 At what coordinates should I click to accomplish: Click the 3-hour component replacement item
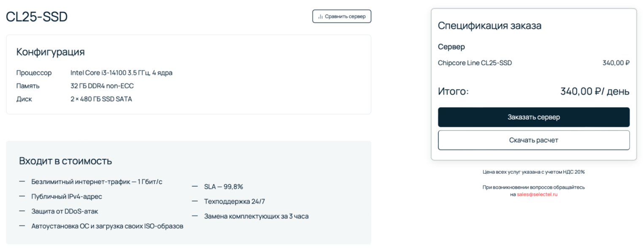pyautogui.click(x=256, y=216)
